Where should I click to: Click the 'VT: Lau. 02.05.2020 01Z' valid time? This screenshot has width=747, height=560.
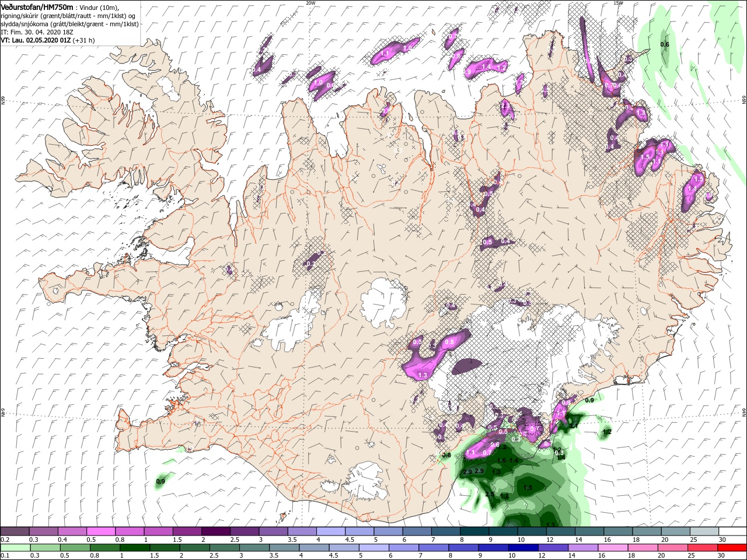(x=36, y=40)
